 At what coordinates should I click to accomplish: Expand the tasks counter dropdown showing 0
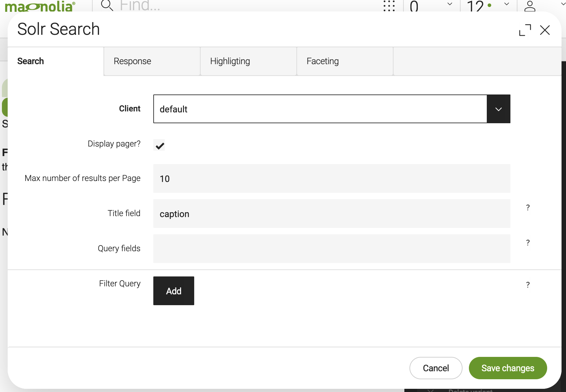pos(450,4)
